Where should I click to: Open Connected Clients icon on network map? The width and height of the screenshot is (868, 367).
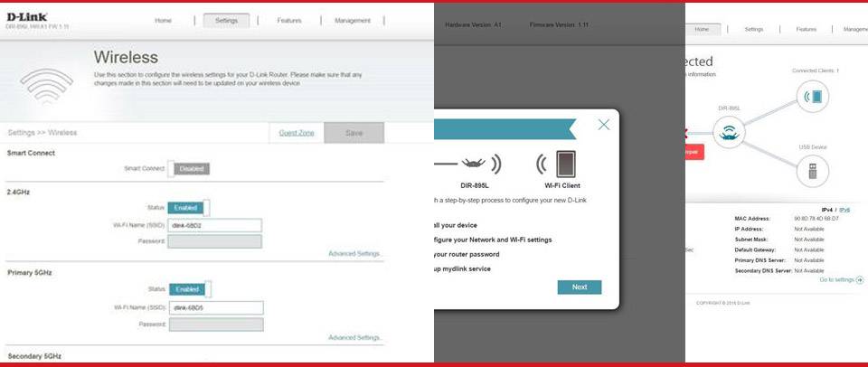tap(813, 97)
